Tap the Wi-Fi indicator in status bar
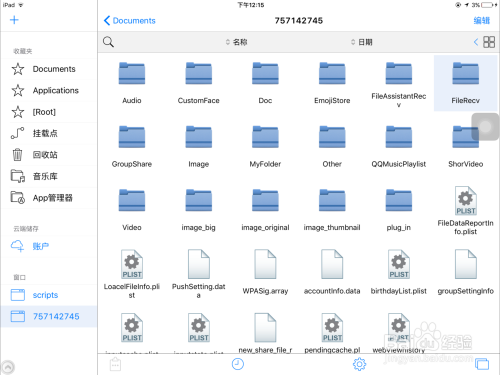 (x=21, y=5)
